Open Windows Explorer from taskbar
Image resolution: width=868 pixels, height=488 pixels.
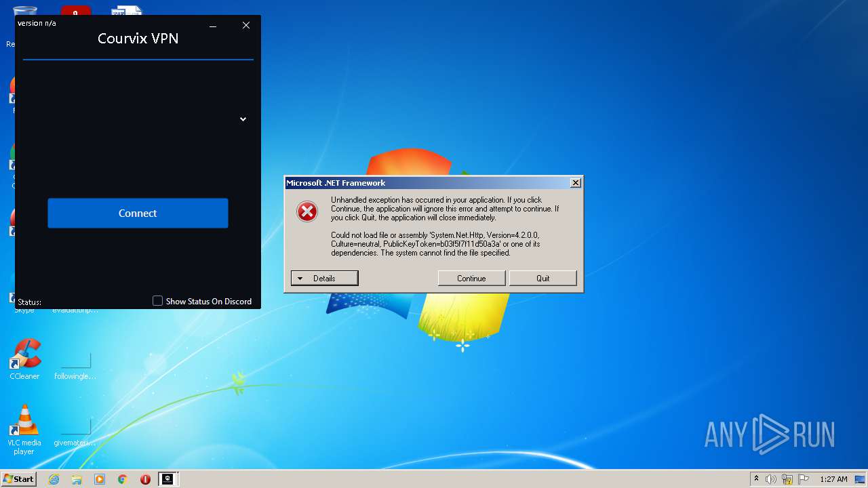click(x=77, y=479)
